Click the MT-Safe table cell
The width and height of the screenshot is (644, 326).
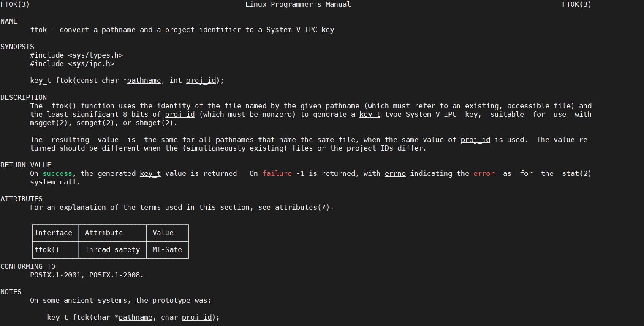(x=167, y=249)
